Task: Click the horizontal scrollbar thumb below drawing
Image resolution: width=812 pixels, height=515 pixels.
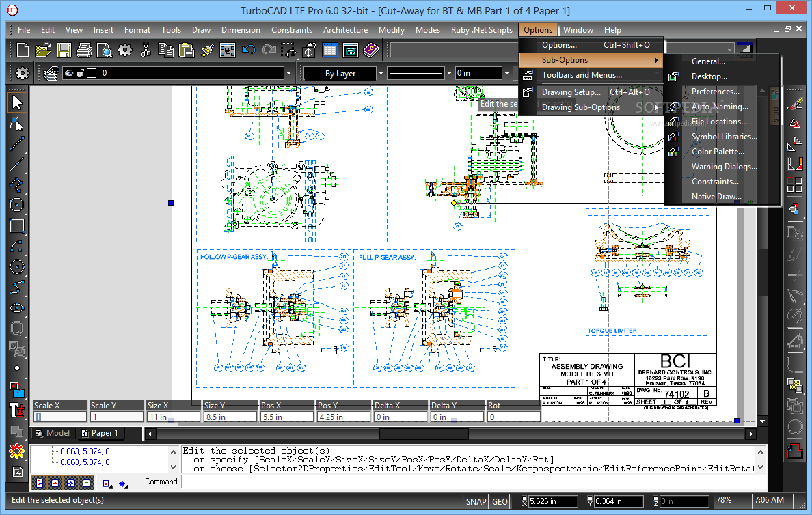Action: [x=424, y=434]
